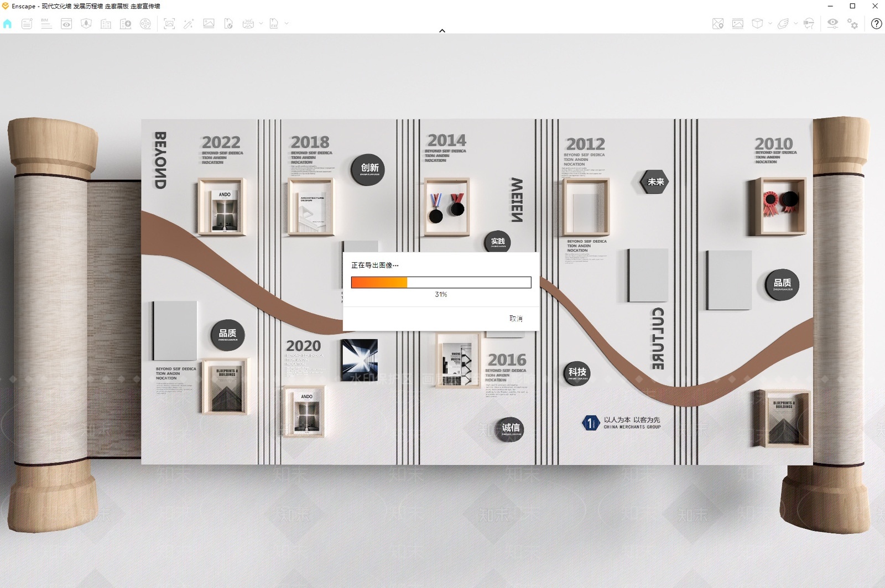Collapse the toolbar using the top chevron
This screenshot has height=588, width=885.
tap(442, 31)
